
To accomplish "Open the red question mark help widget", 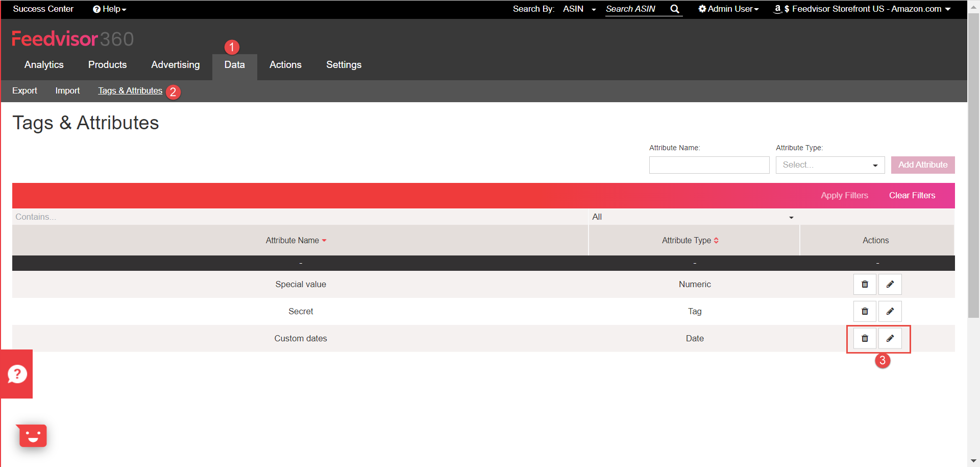I will click(x=17, y=374).
